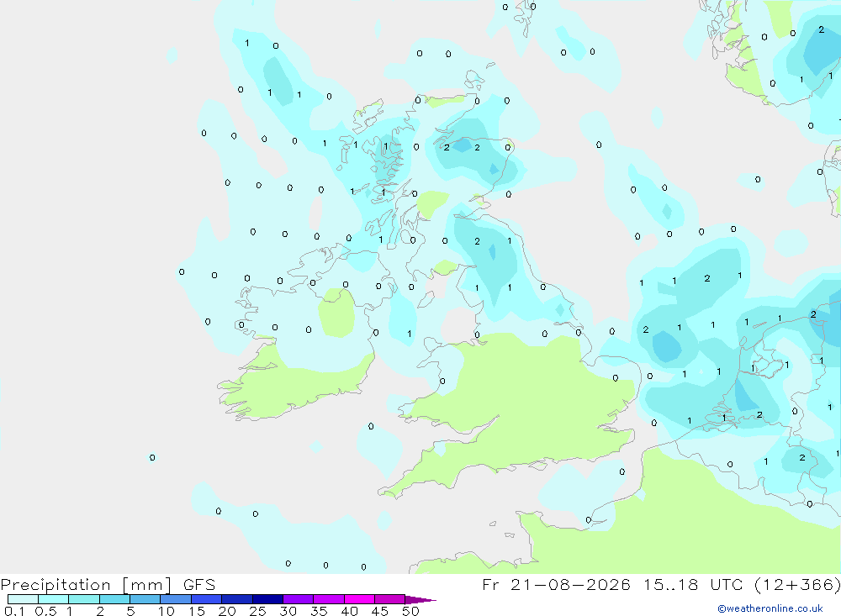Viewport: 841px width, 616px height.
Task: Click the legend label 0.5
Action: click(x=45, y=611)
